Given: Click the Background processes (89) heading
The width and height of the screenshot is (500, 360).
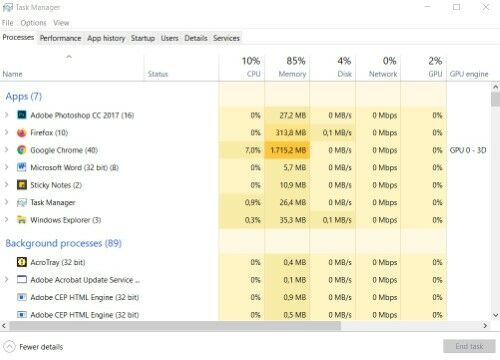Looking at the screenshot, I should tap(63, 243).
